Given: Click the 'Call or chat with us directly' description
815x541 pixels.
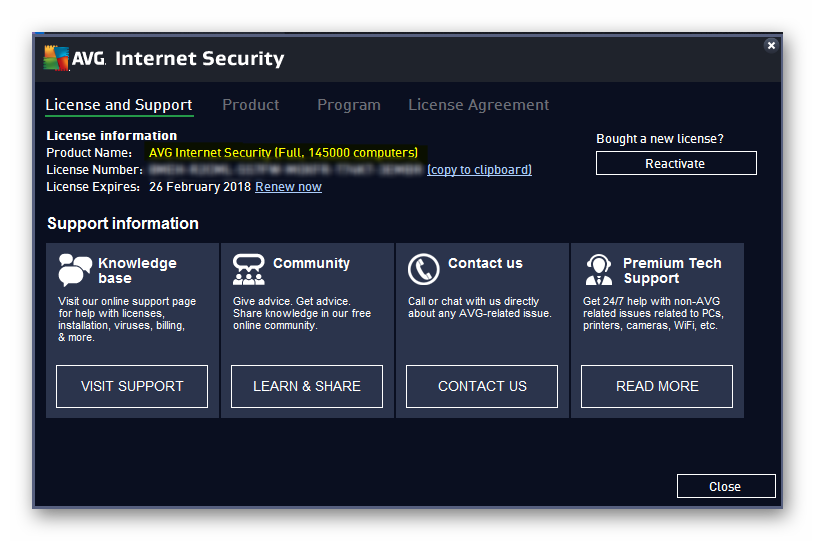Looking at the screenshot, I should (x=480, y=307).
